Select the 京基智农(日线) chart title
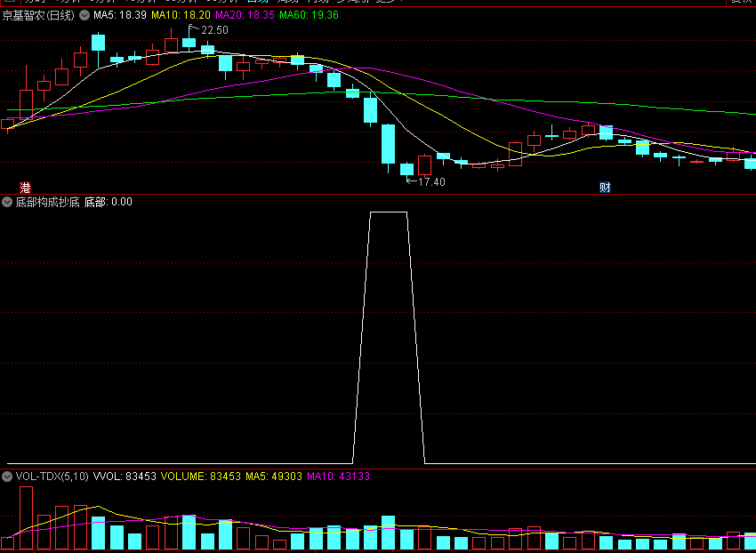Viewport: 756px width, 553px height. (x=38, y=15)
